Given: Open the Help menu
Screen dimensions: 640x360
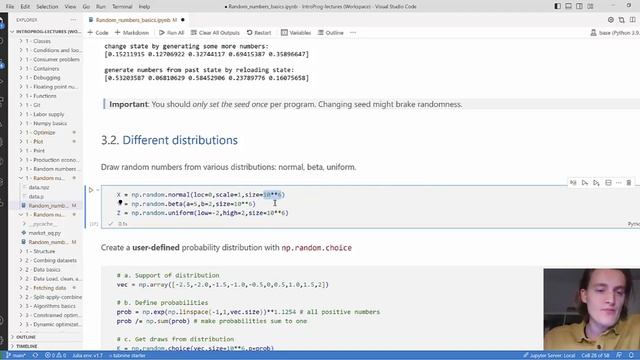Looking at the screenshot, I should click(x=144, y=7).
